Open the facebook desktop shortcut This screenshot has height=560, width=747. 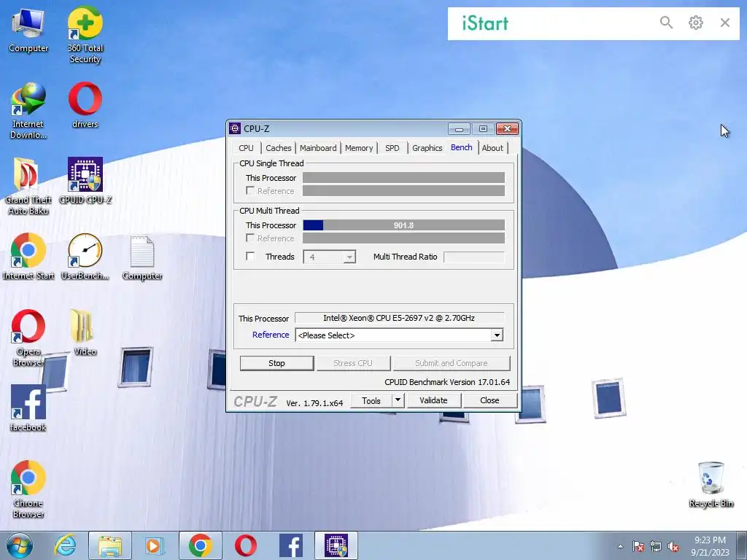(28, 408)
